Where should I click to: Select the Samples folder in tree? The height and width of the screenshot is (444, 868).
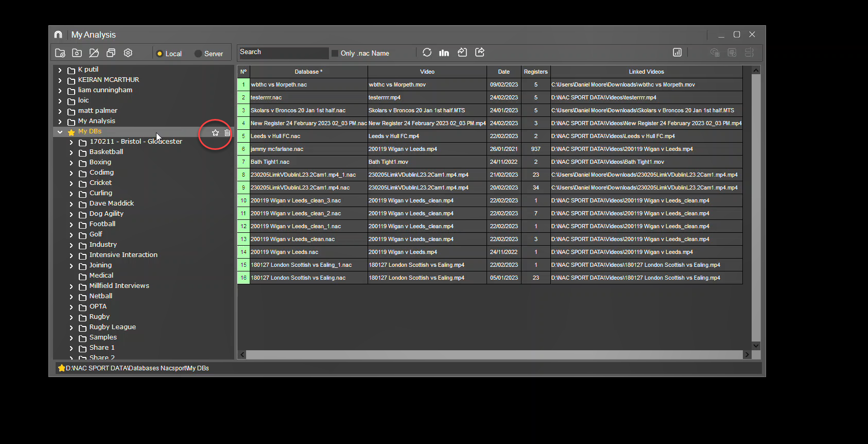103,337
